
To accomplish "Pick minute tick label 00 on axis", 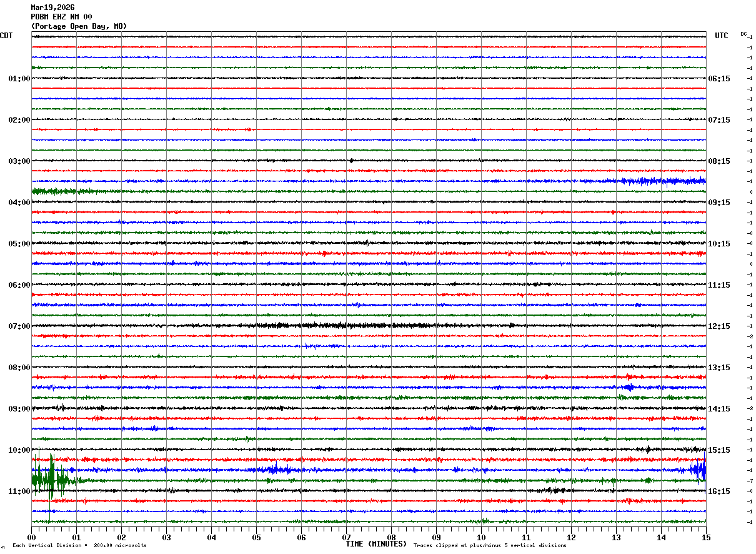I will pos(31,537).
